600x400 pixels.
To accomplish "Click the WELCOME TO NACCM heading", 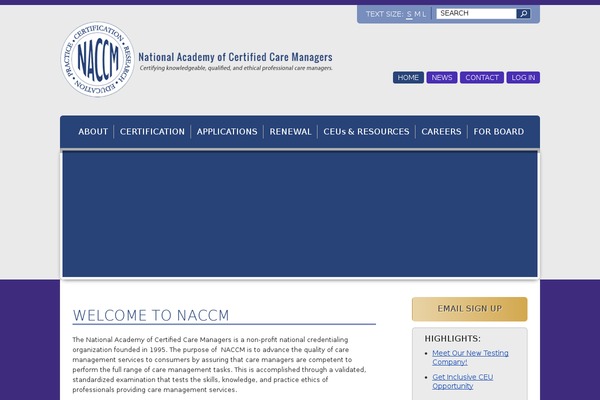I will click(151, 316).
